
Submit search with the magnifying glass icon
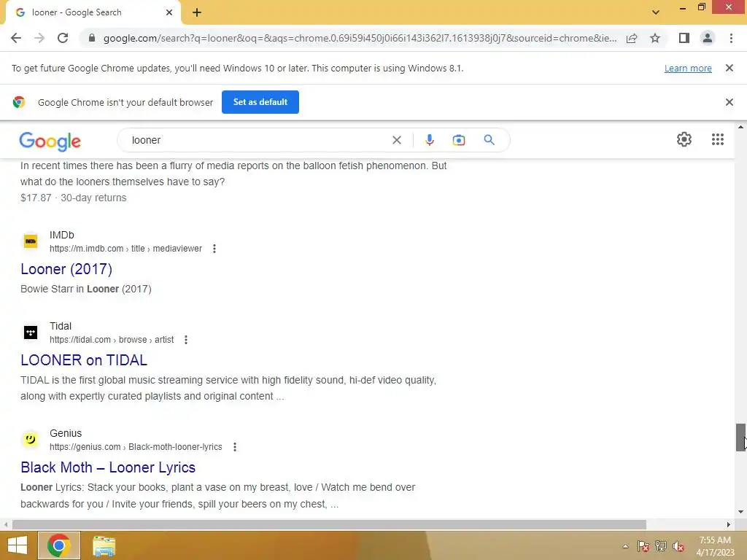[489, 140]
